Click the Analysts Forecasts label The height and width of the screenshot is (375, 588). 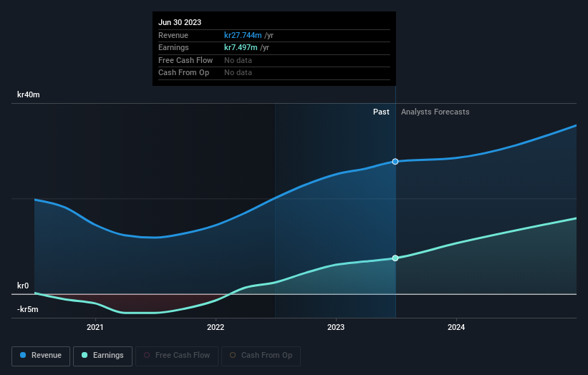click(x=435, y=112)
